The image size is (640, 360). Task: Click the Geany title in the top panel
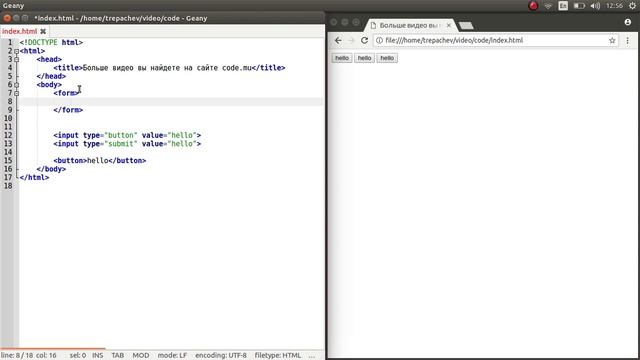(13, 6)
